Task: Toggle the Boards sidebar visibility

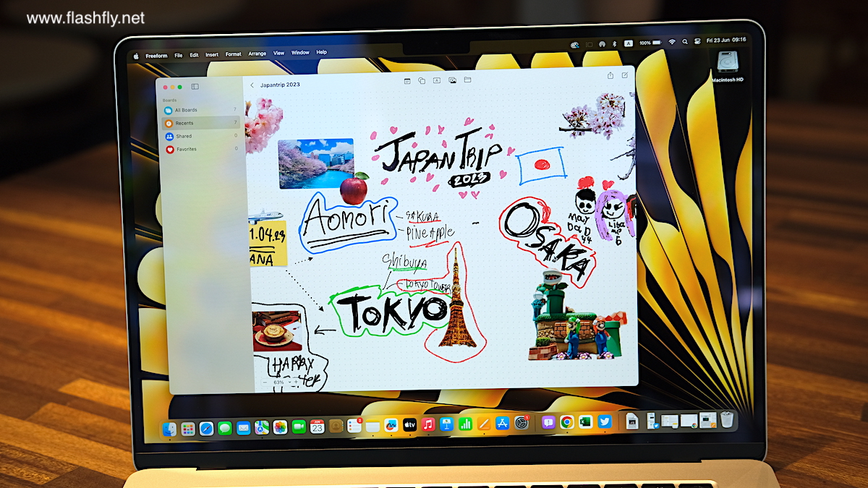Action: pos(195,87)
